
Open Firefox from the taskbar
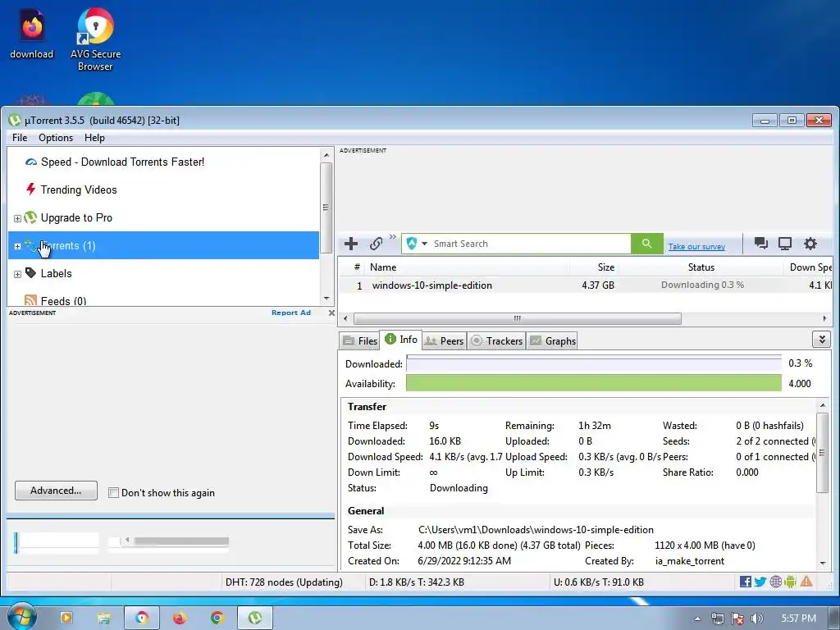pos(180,619)
